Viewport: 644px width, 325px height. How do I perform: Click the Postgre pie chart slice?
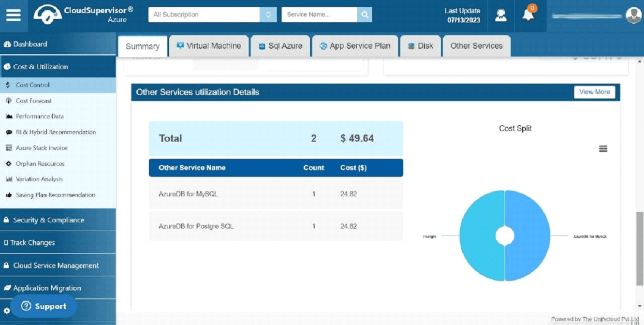481,236
